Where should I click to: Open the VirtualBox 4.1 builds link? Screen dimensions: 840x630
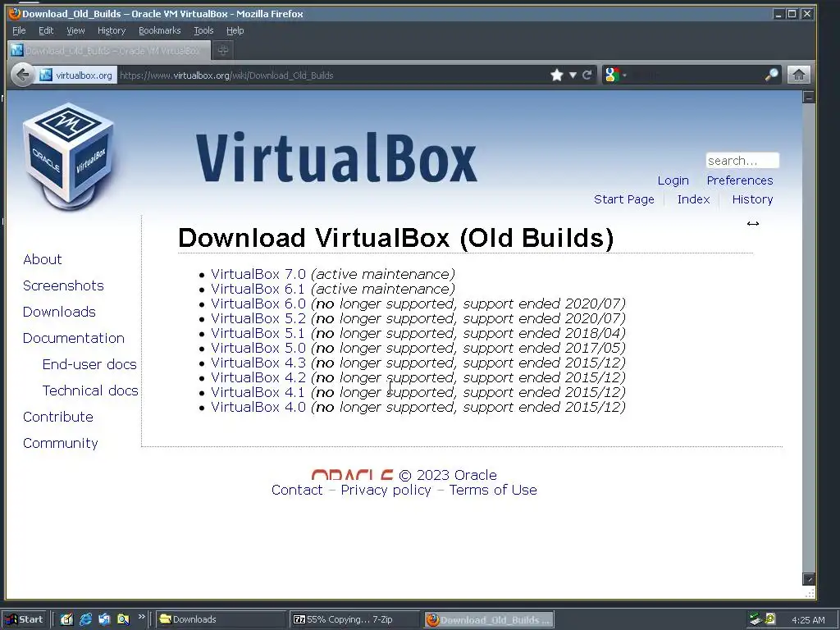pyautogui.click(x=258, y=392)
